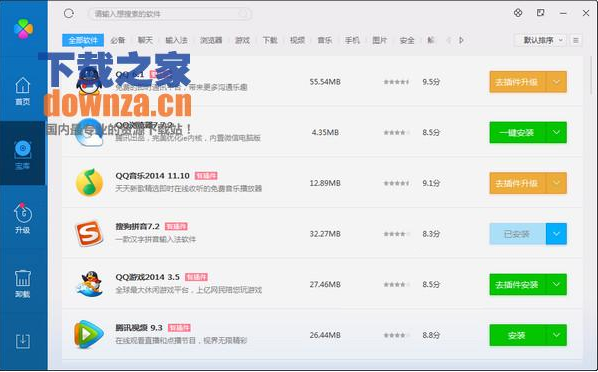598x372 pixels.
Task: Expand arrow beside QQ 去插件升级 button
Action: click(556, 82)
